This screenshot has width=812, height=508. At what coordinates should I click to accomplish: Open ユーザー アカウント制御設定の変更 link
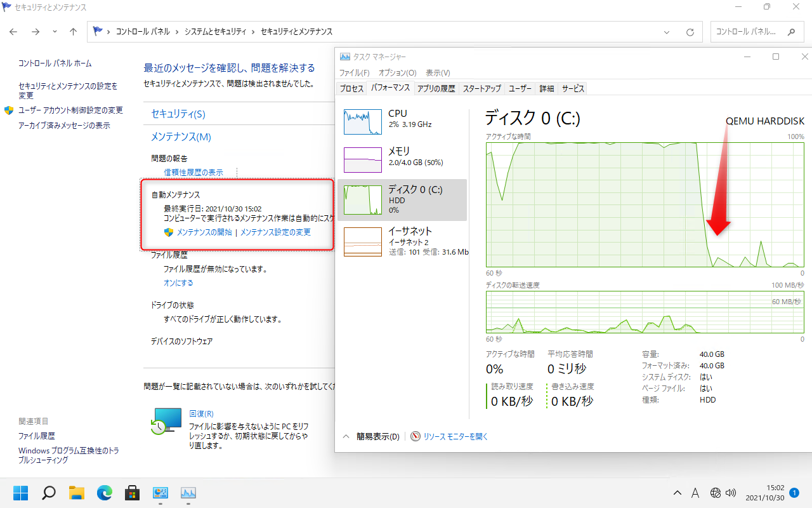[70, 110]
